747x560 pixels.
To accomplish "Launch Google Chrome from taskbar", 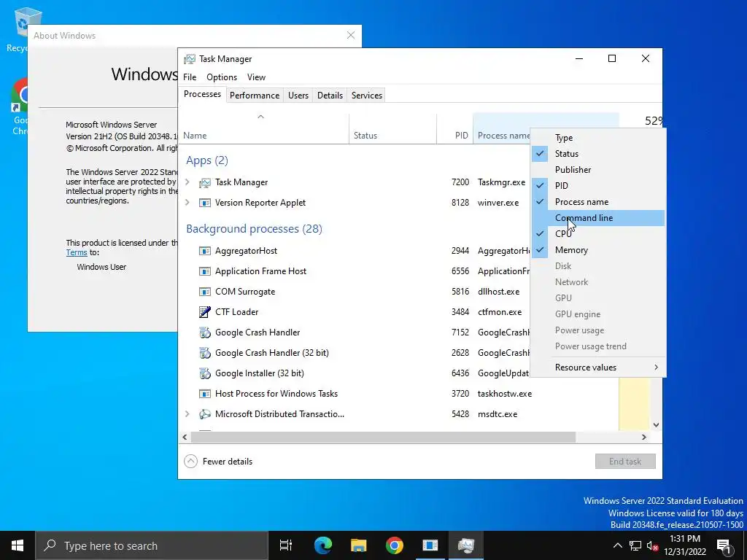I will [394, 545].
